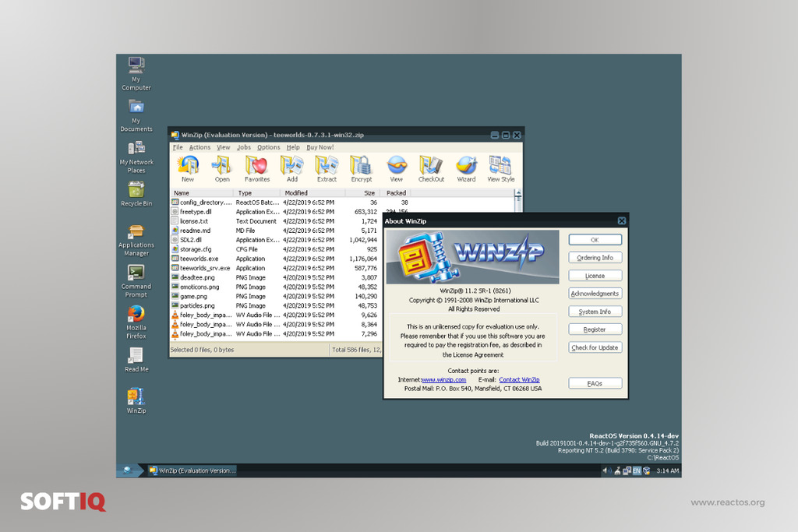Click the Acknowledgments button

tap(595, 294)
